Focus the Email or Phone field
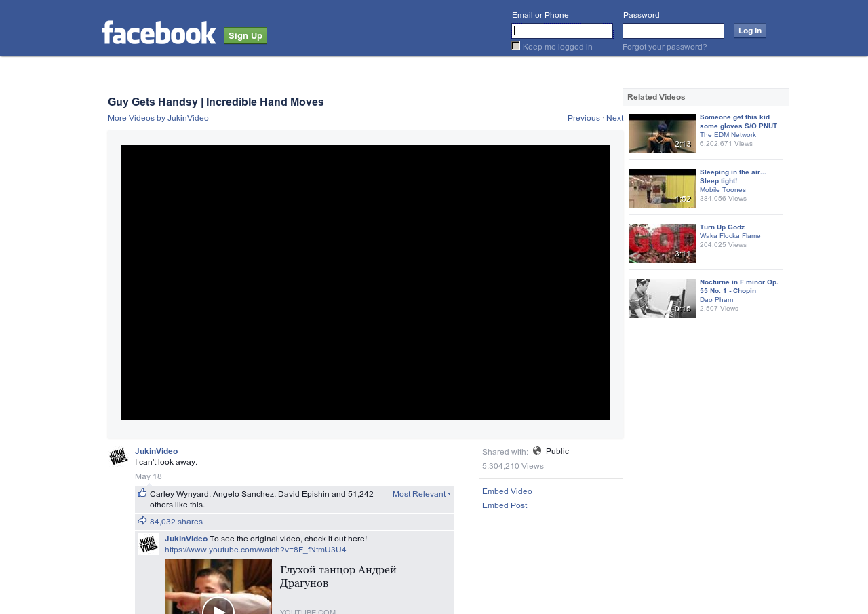 (562, 31)
